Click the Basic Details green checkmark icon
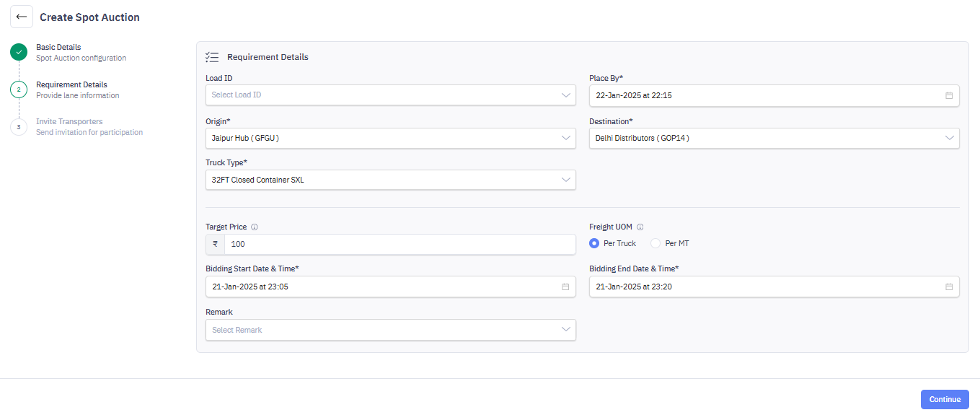Screen dimensions: 980x415 [x=19, y=52]
